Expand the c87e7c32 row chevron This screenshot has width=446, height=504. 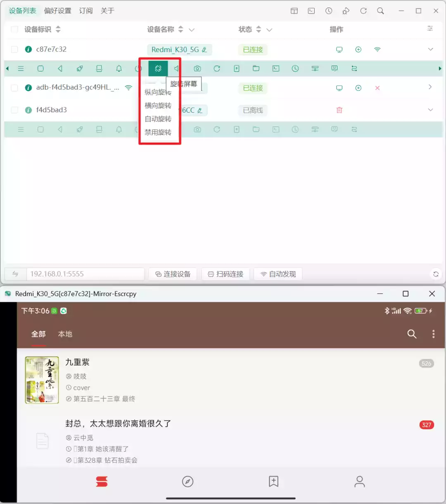[430, 50]
